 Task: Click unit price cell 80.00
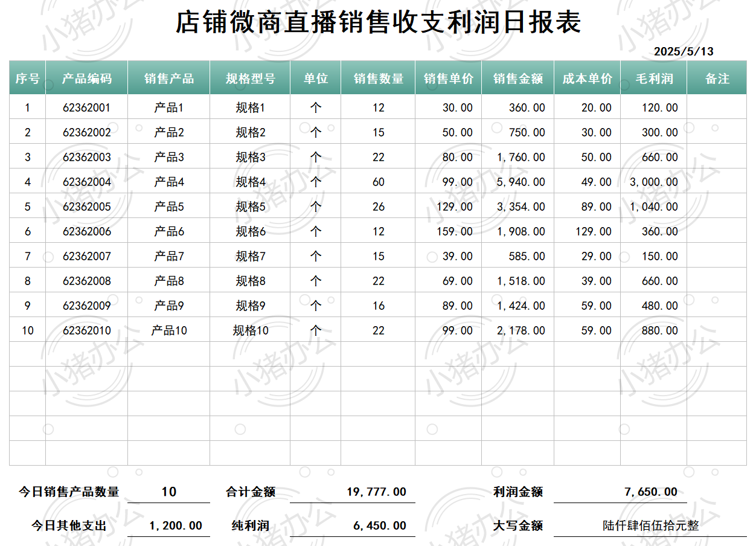(x=449, y=157)
